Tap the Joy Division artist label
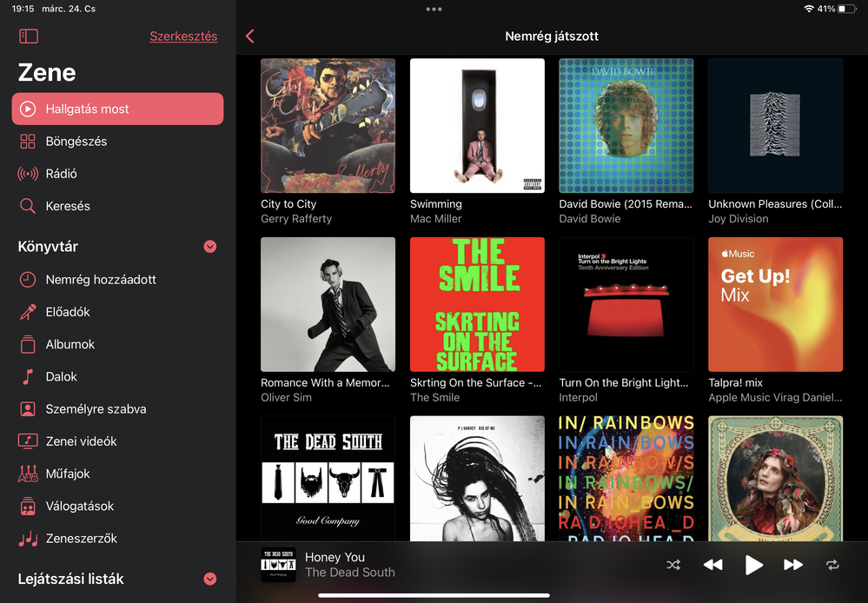 pyautogui.click(x=739, y=219)
